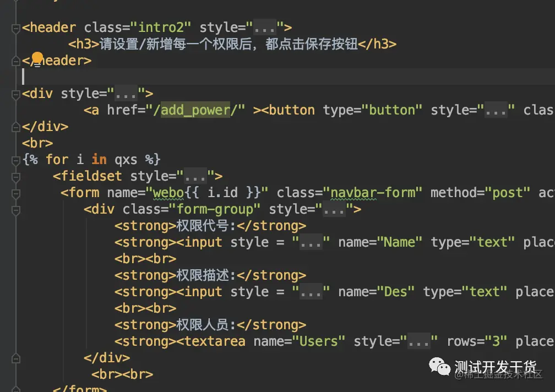Click br tags after form-group closing div
Screen dimensions: 555x392
pyautogui.click(x=122, y=374)
